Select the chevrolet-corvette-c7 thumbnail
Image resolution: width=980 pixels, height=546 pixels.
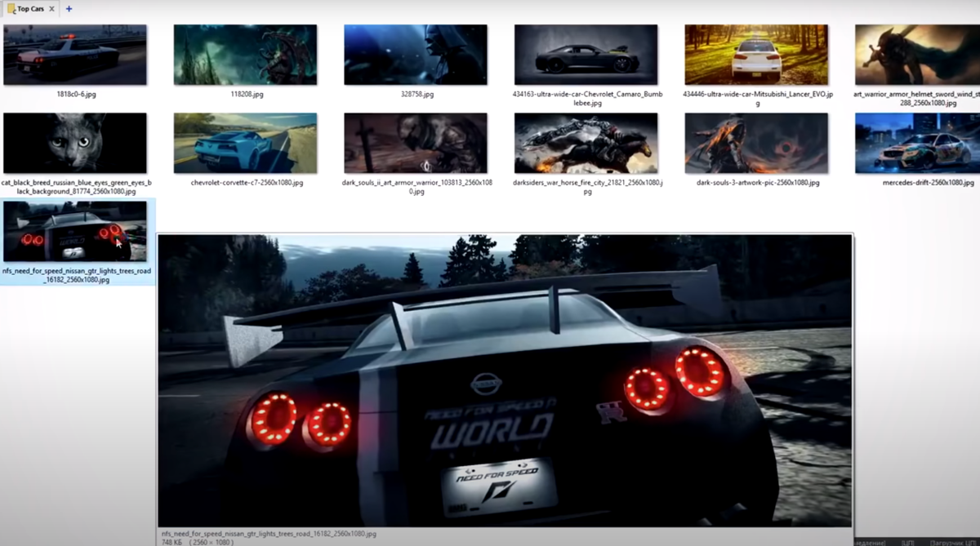point(245,143)
